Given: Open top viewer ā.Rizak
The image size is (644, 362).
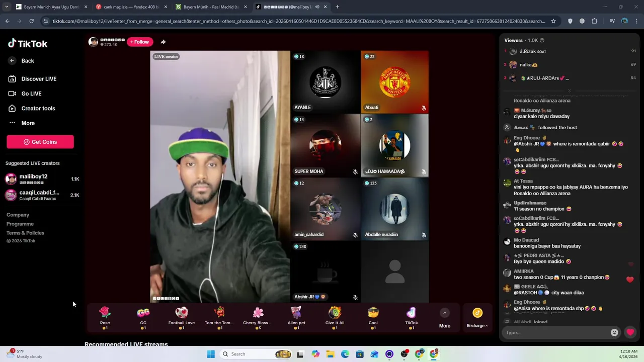Looking at the screenshot, I should [x=571, y=51].
